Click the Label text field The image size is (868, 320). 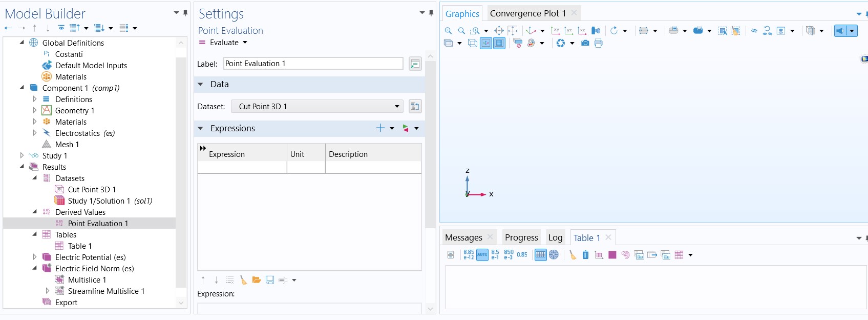313,64
